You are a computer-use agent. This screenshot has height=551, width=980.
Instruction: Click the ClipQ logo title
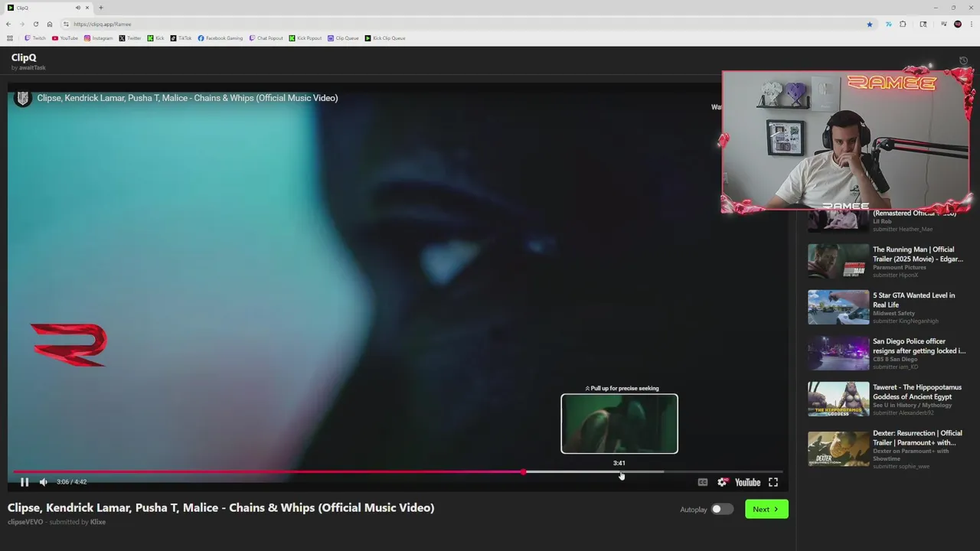pyautogui.click(x=24, y=57)
